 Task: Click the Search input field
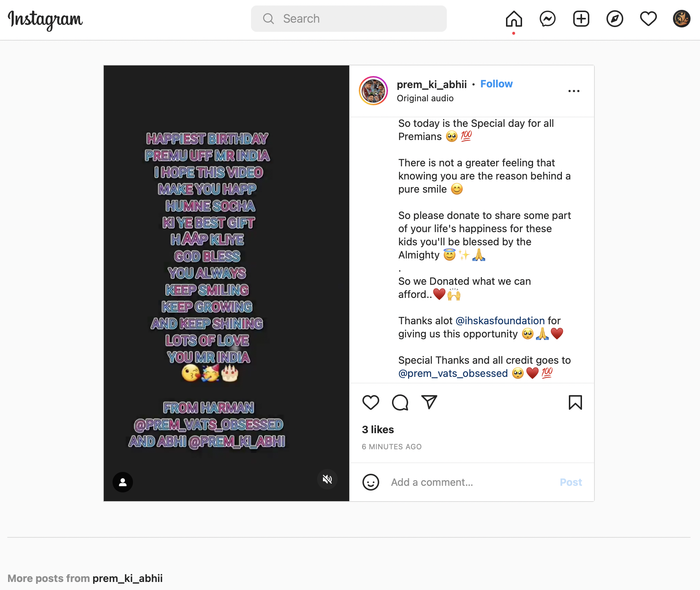click(349, 19)
